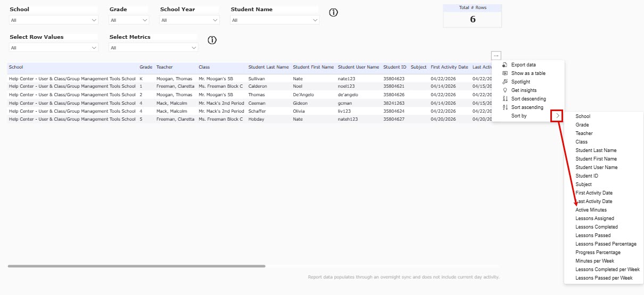Open the More options ellipsis button
The width and height of the screenshot is (644, 295).
coord(496,55)
